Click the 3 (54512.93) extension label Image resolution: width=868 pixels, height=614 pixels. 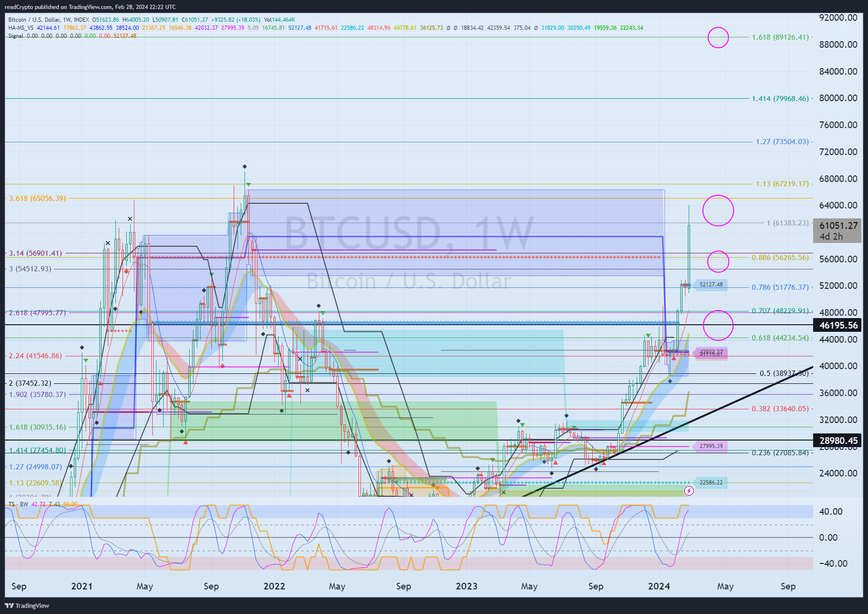(x=30, y=269)
